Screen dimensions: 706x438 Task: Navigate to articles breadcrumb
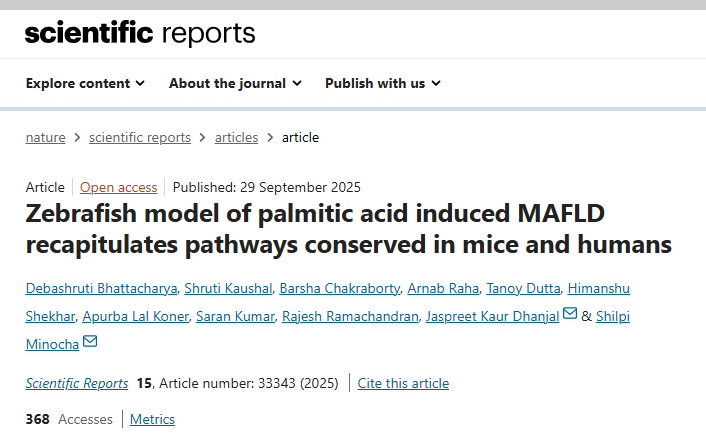pyautogui.click(x=236, y=137)
